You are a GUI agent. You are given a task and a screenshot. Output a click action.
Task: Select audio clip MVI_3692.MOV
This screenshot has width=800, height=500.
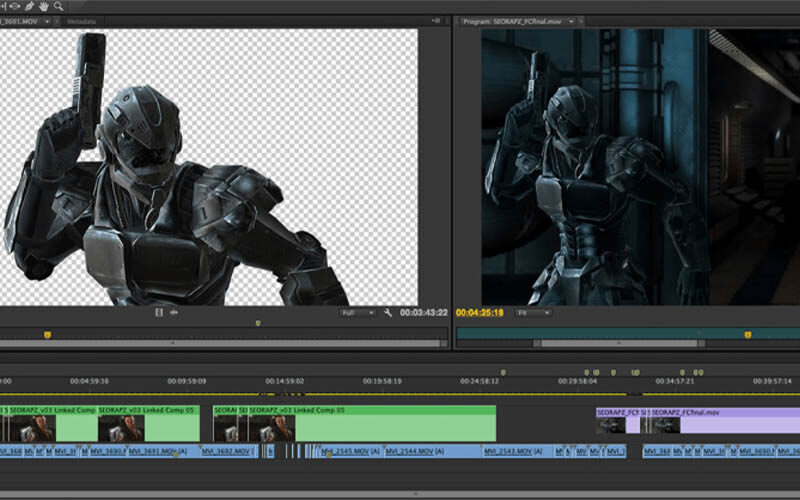coord(228,451)
